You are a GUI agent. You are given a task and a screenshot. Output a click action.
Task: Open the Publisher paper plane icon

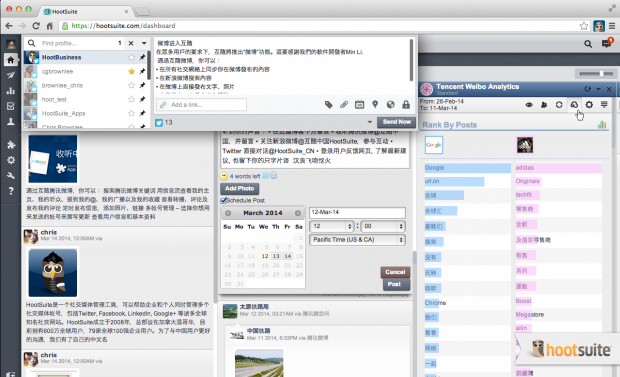click(11, 75)
